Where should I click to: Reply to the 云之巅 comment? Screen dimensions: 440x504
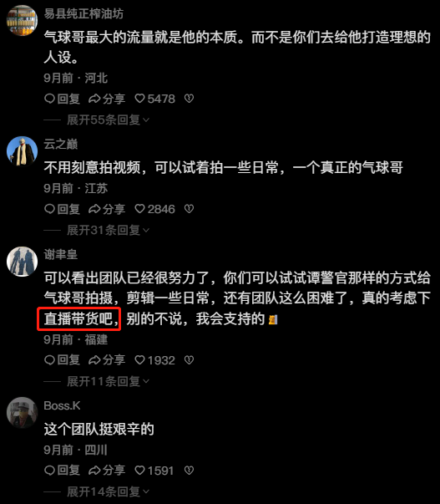tap(62, 209)
